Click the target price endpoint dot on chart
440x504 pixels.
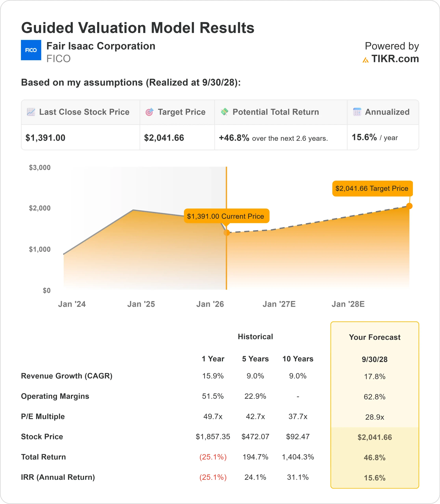(409, 206)
